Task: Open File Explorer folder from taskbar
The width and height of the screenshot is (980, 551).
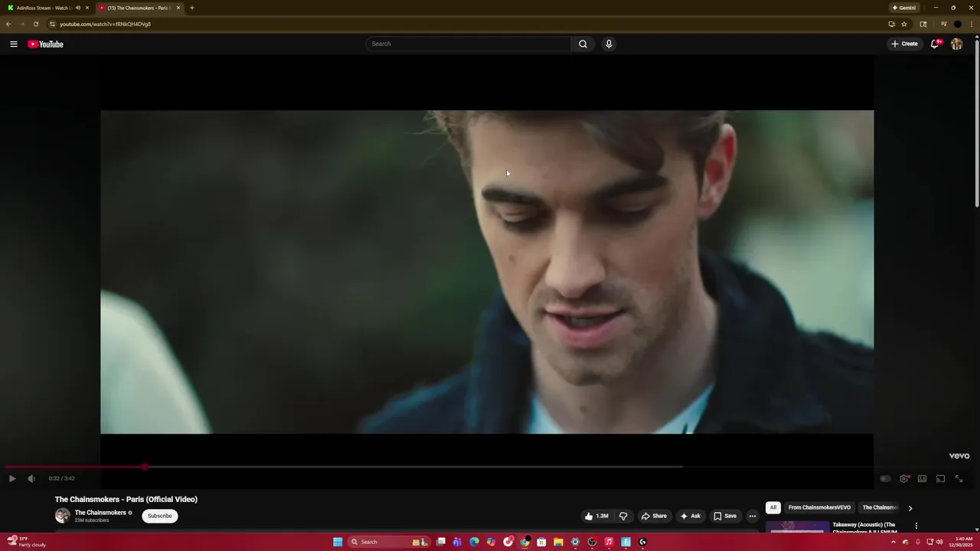Action: (x=558, y=542)
